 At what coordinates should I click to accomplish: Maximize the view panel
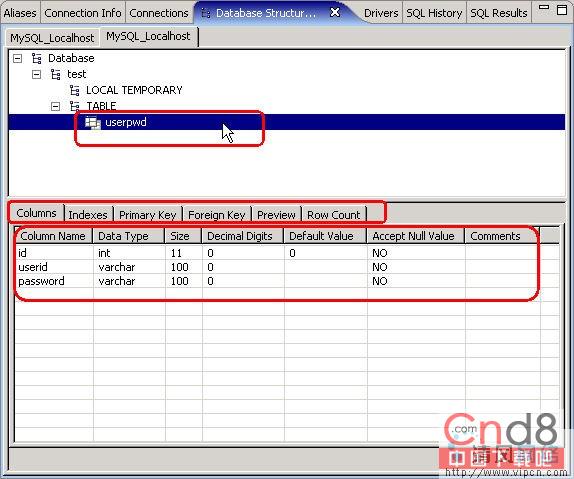(x=562, y=10)
